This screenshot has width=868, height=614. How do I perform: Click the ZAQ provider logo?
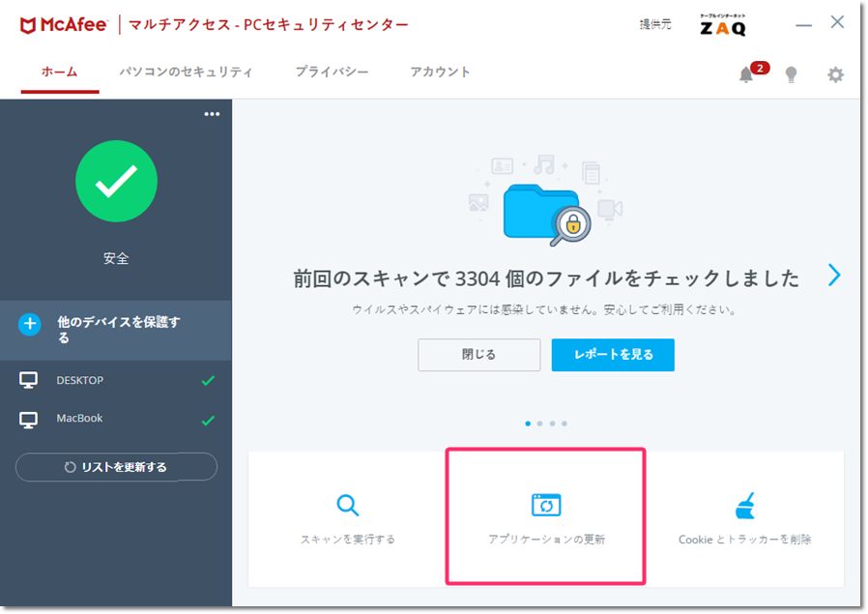pyautogui.click(x=723, y=25)
